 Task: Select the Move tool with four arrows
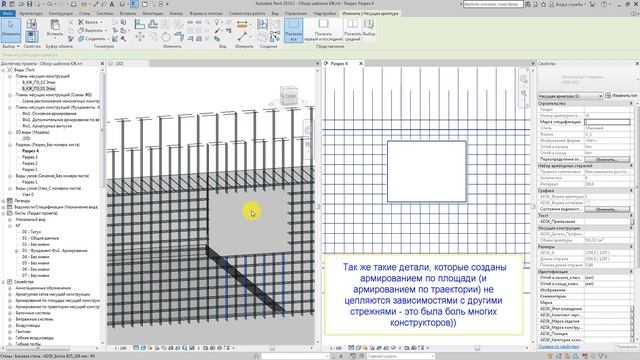(140, 37)
